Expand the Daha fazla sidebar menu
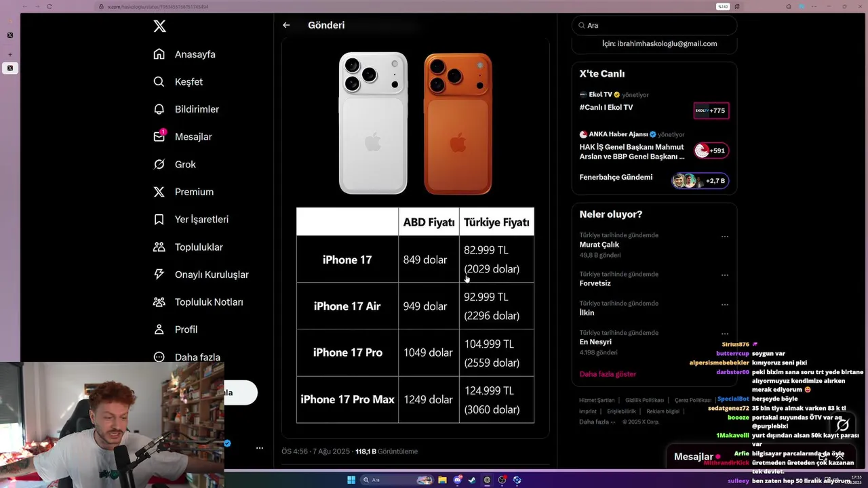Screen dimensions: 868x488 point(187,357)
